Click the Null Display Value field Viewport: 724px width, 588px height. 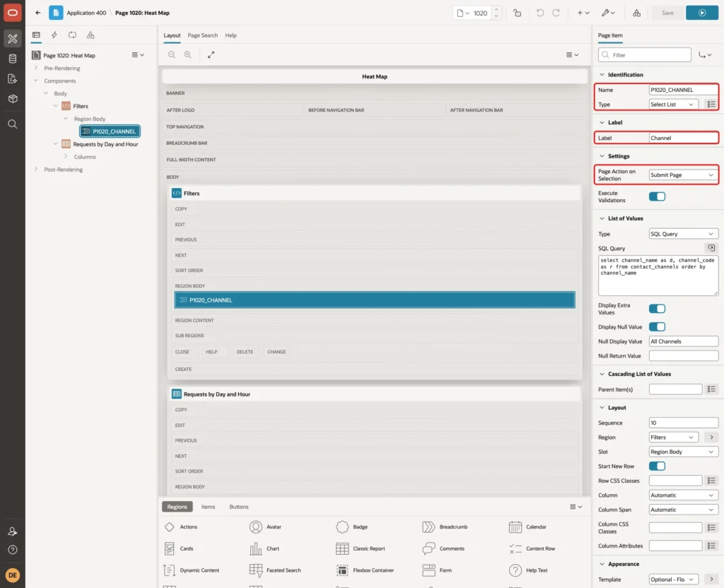[684, 341]
